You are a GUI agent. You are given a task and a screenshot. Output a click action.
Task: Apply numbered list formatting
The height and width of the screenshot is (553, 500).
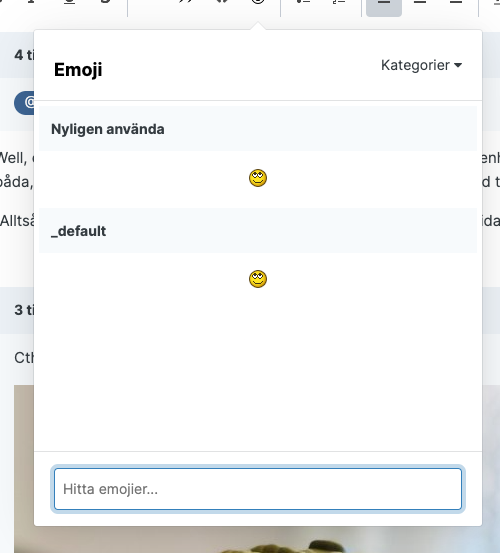[339, 2]
